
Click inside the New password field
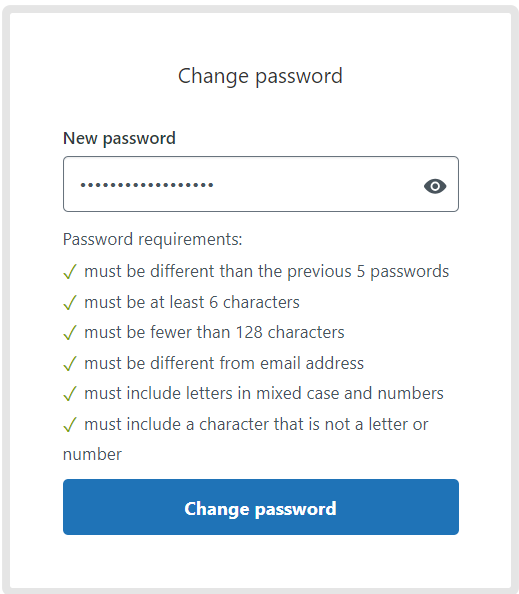[x=261, y=184]
